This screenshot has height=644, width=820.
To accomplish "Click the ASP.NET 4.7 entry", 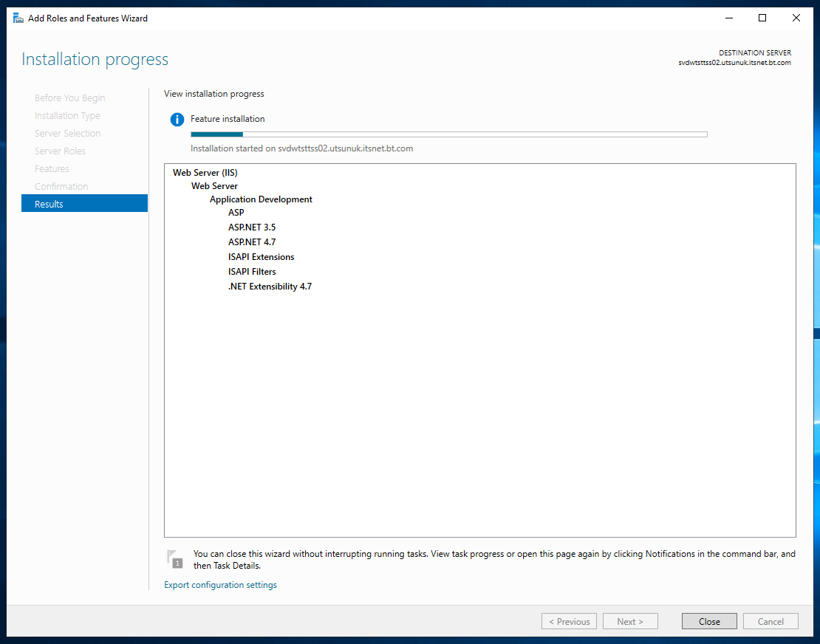I will [x=252, y=242].
